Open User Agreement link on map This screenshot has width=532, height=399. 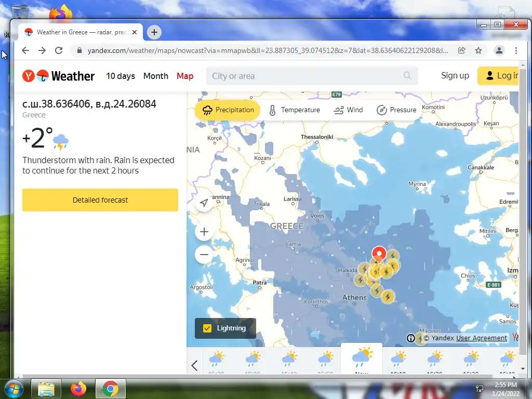tap(482, 338)
